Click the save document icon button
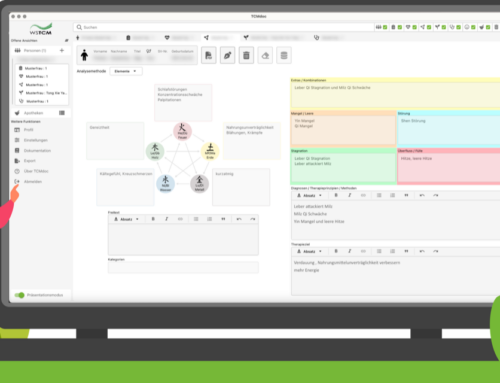 (209, 55)
